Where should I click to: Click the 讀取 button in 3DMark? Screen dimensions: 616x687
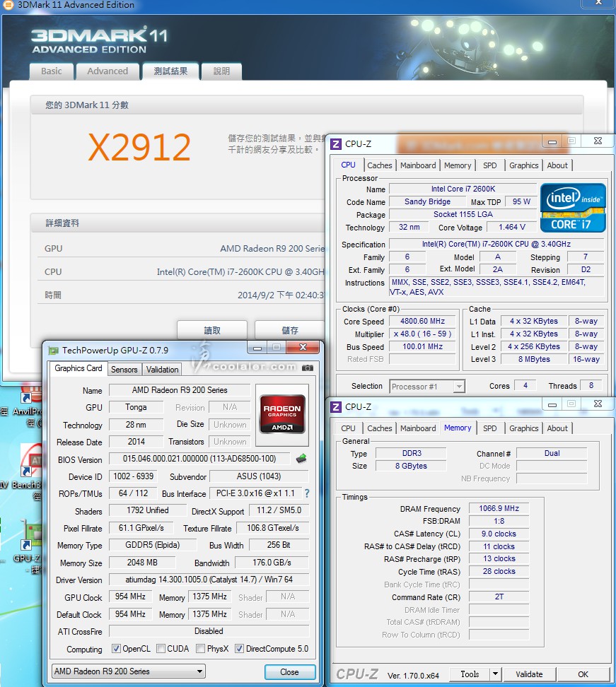coord(212,330)
